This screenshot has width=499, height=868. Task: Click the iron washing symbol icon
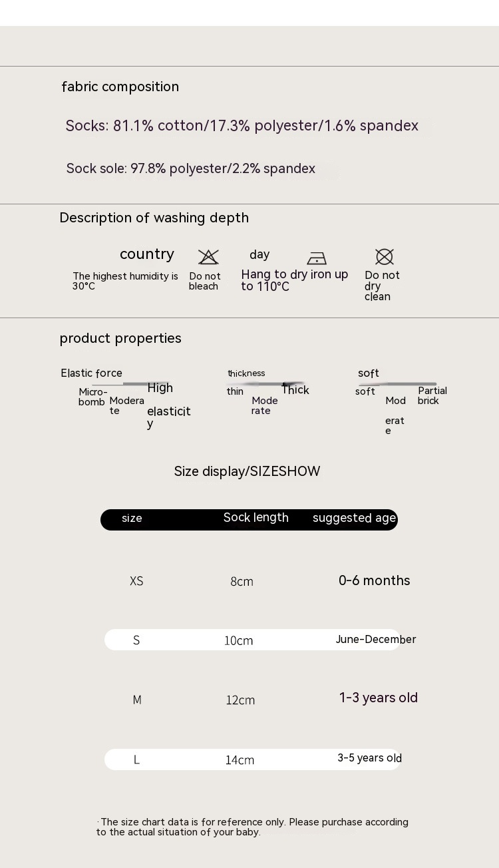(x=317, y=258)
